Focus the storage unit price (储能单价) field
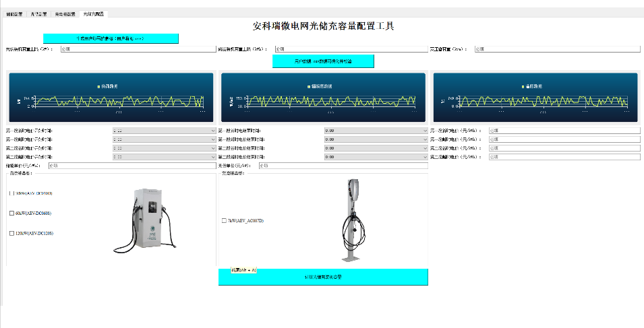The width and height of the screenshot is (644, 328). tap(132, 166)
